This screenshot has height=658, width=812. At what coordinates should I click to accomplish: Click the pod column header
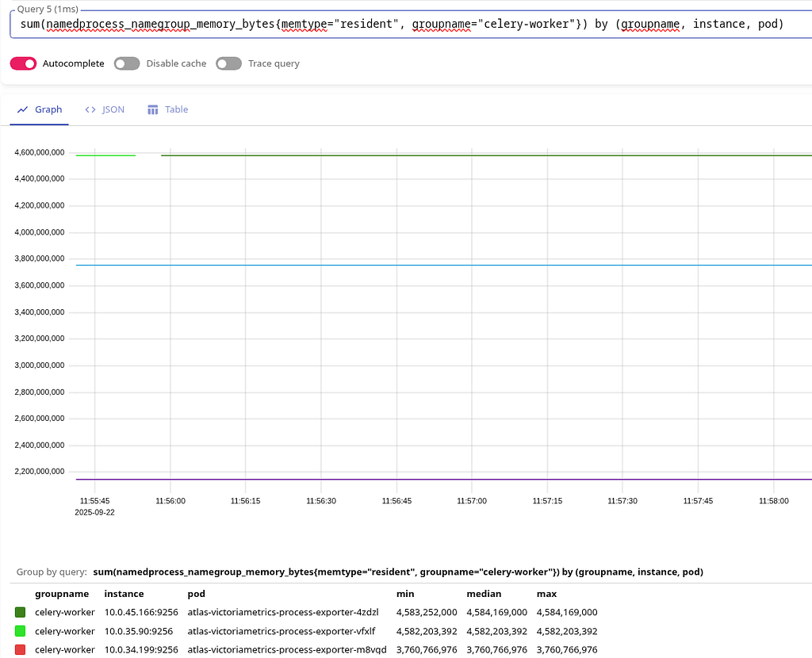(197, 594)
